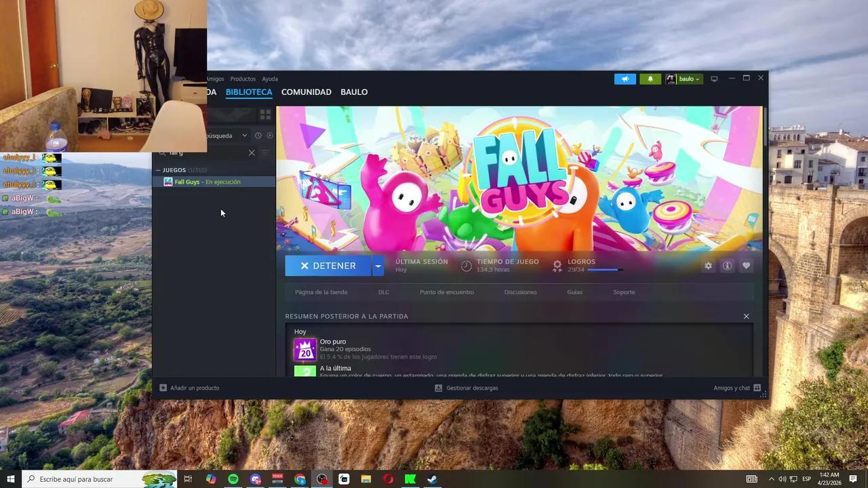The height and width of the screenshot is (488, 868).
Task: Click the 29/34 logros progress bar
Action: click(602, 269)
